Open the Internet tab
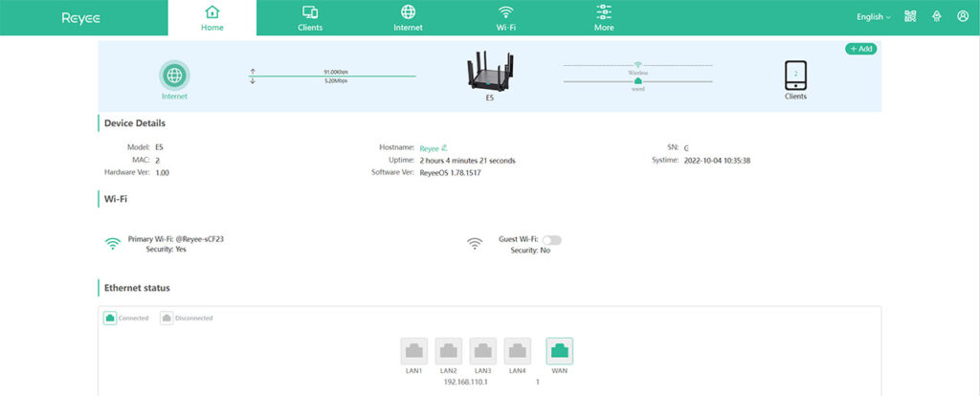Screen dimensions: 980x396 point(408,17)
